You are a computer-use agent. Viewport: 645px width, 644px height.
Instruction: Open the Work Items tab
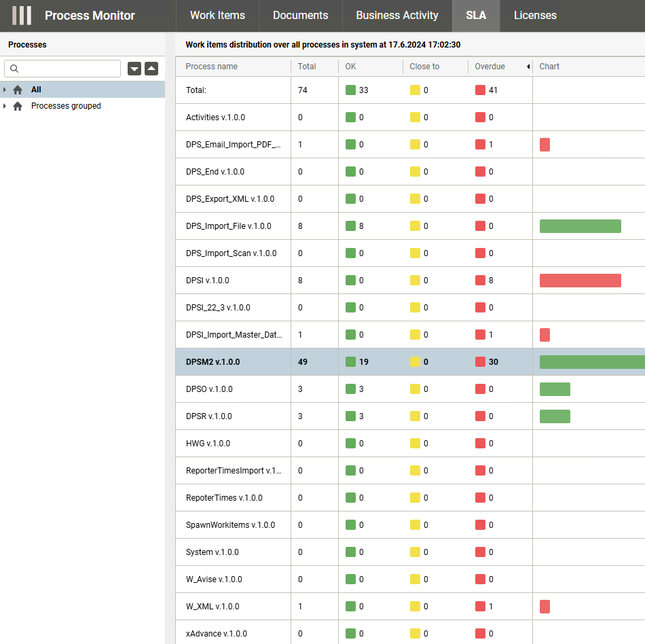217,16
